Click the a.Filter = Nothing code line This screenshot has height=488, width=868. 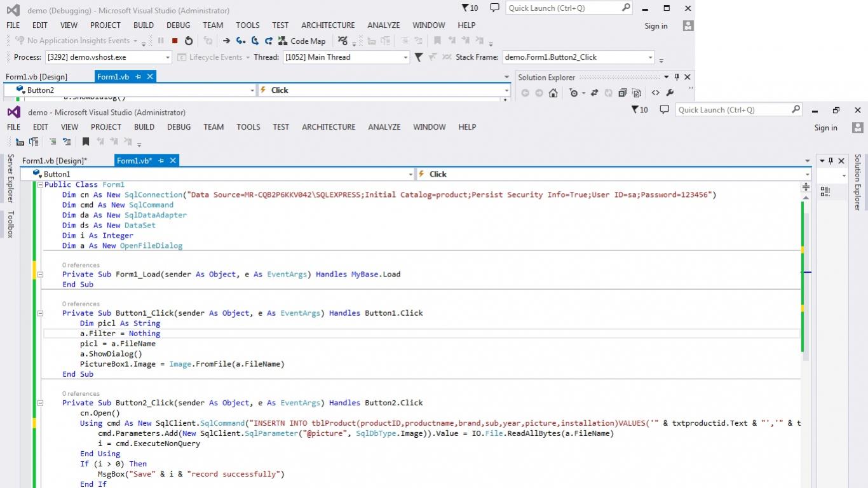pyautogui.click(x=120, y=334)
